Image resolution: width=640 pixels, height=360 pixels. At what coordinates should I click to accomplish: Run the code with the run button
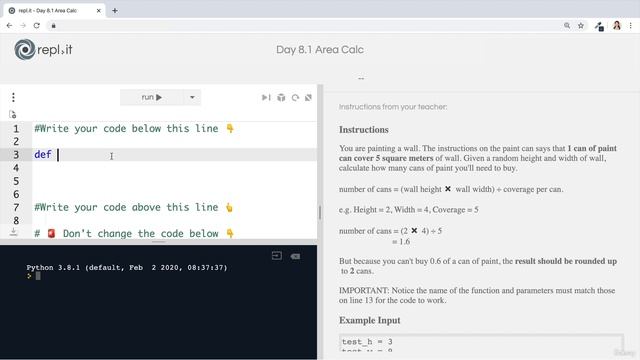(x=151, y=97)
